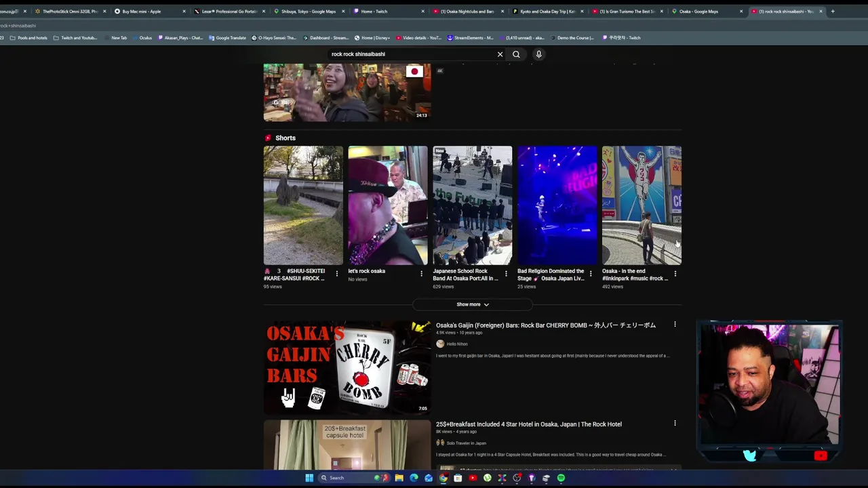
Task: Switch to Kyoto and Osaka Day Trip tab
Action: pos(547,12)
